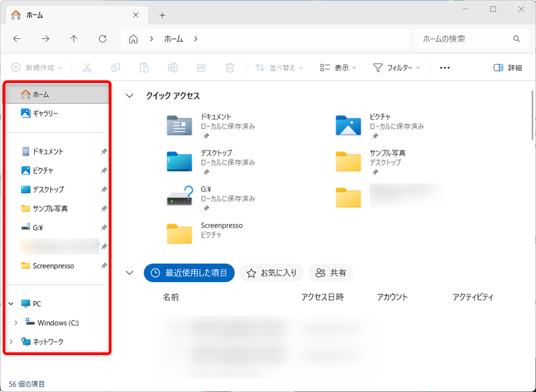Select the Rename icon on the toolbar

[172, 67]
